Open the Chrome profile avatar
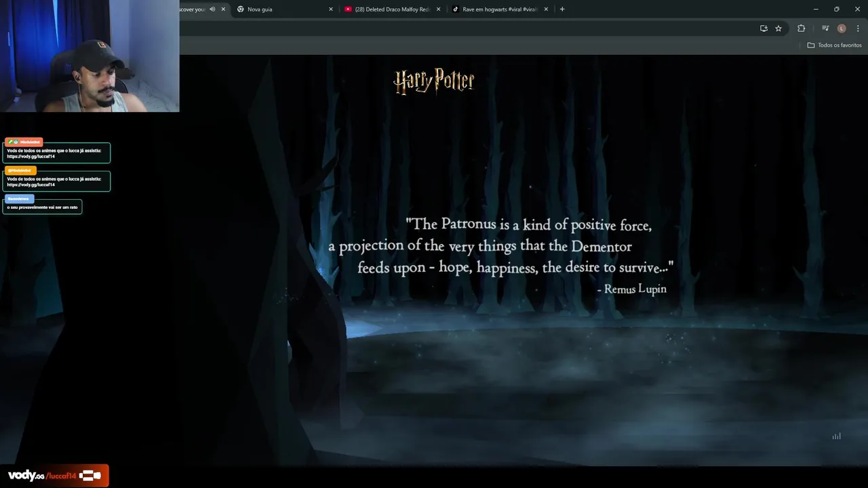 point(842,28)
